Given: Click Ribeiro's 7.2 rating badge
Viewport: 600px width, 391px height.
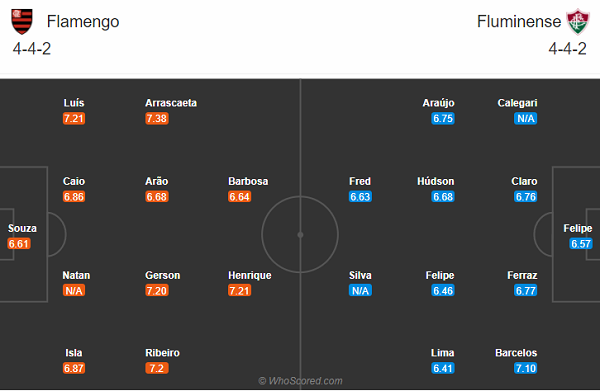Looking at the screenshot, I should pos(157,368).
